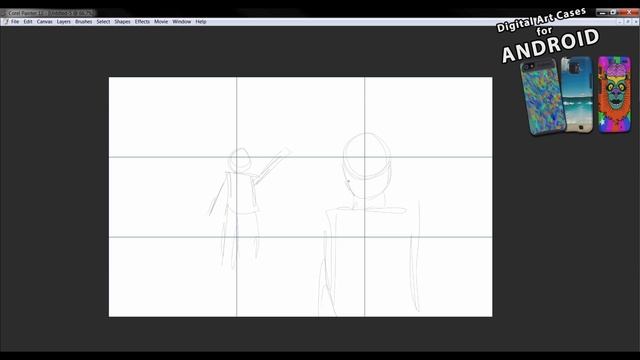Open the Help menu
This screenshot has height=360, width=640.
pos(201,22)
